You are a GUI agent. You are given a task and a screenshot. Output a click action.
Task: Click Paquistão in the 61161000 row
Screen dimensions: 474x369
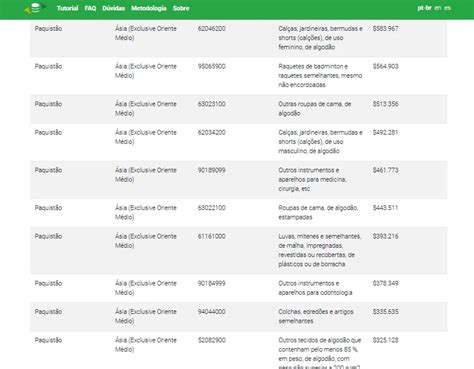coord(48,236)
